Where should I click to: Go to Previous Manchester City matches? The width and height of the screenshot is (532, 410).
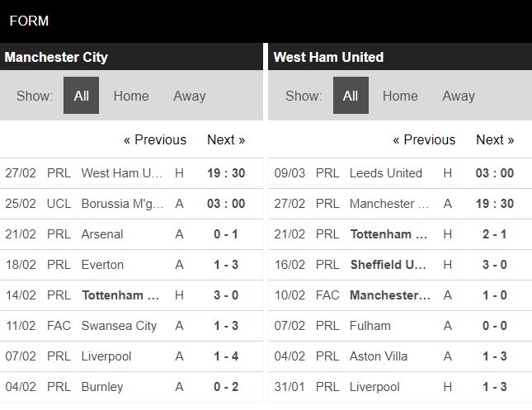[x=155, y=139]
